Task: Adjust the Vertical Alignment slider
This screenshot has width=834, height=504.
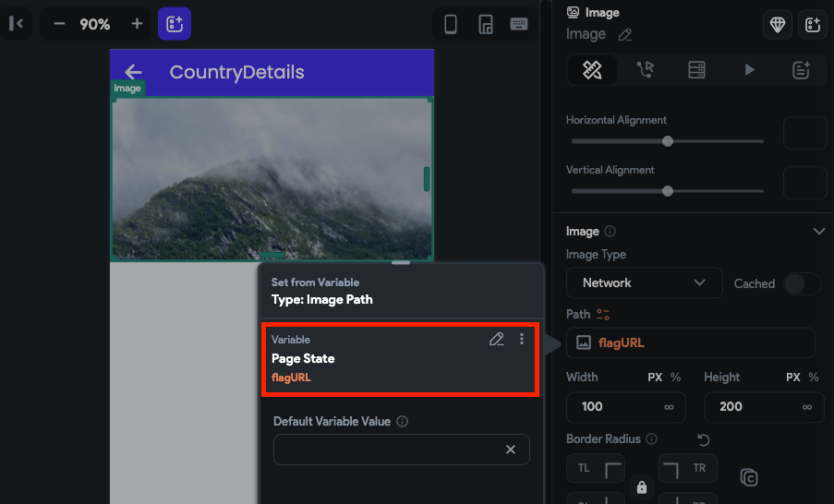Action: [x=668, y=191]
